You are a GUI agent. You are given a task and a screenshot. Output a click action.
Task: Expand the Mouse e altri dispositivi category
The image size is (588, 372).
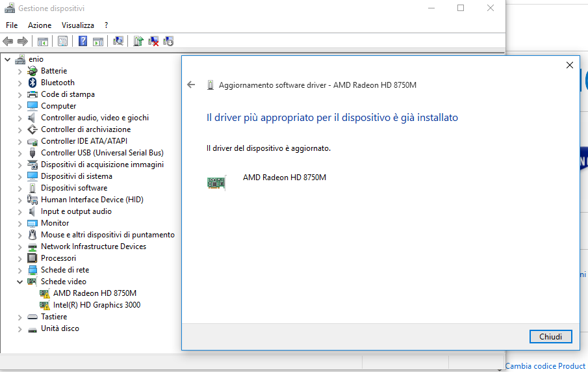pyautogui.click(x=20, y=235)
